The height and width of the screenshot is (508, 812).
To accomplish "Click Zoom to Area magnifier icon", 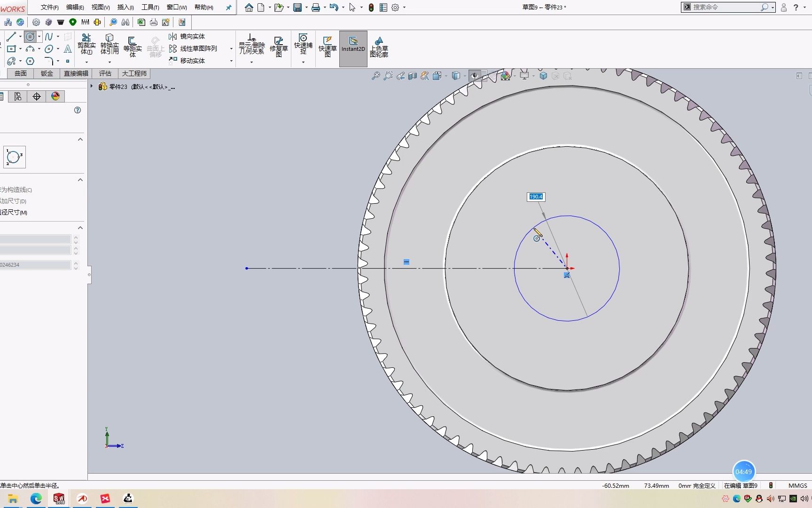I will [388, 76].
